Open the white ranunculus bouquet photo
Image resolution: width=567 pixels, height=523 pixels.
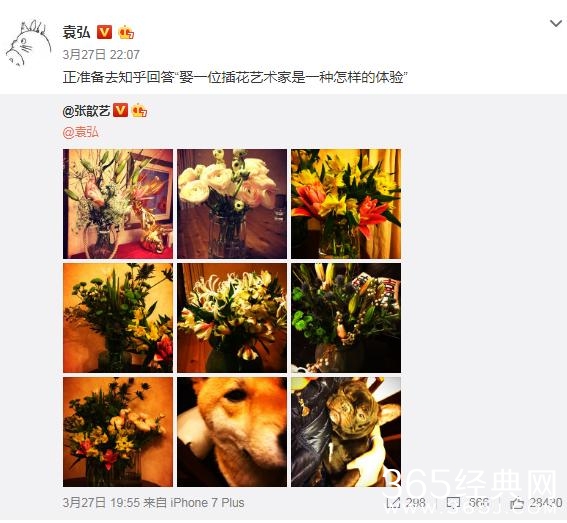click(232, 204)
